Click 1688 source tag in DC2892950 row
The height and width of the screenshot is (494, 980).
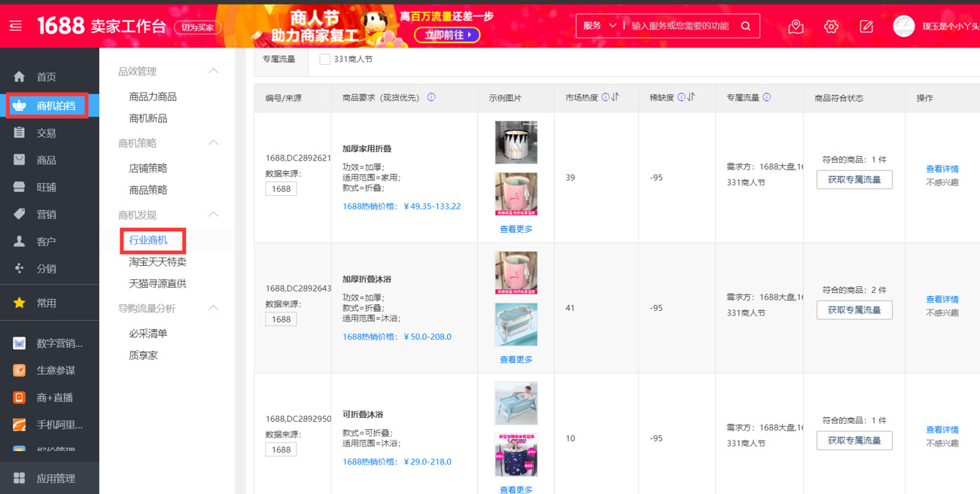tap(281, 450)
